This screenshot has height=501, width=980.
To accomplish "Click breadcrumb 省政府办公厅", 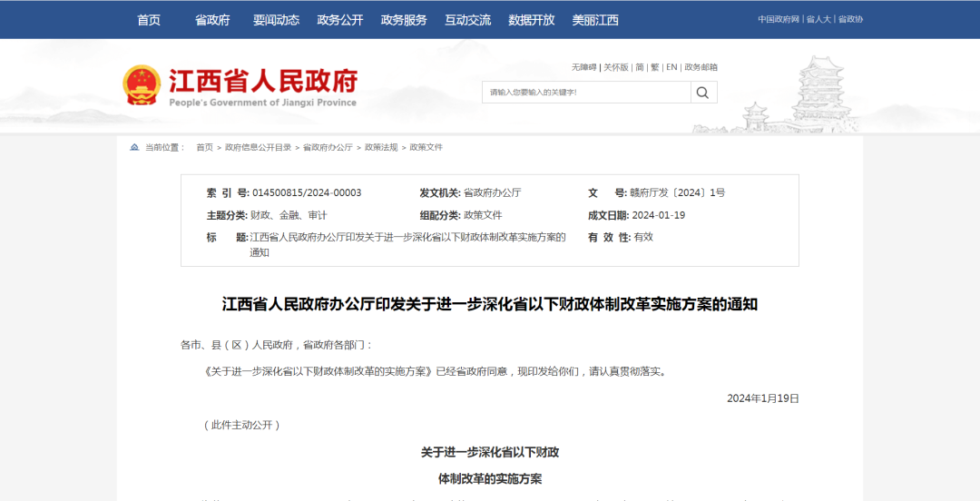I will (328, 147).
